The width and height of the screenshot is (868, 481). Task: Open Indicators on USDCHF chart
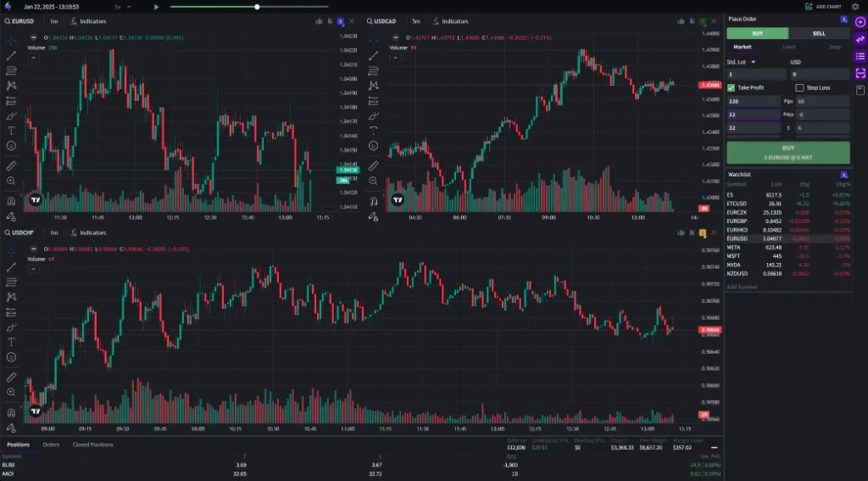88,232
